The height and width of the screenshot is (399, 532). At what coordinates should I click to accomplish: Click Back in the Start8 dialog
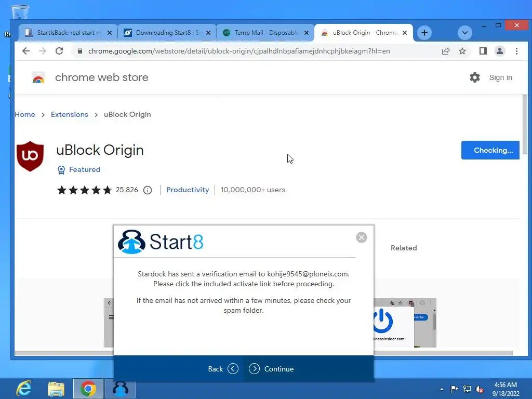click(223, 369)
